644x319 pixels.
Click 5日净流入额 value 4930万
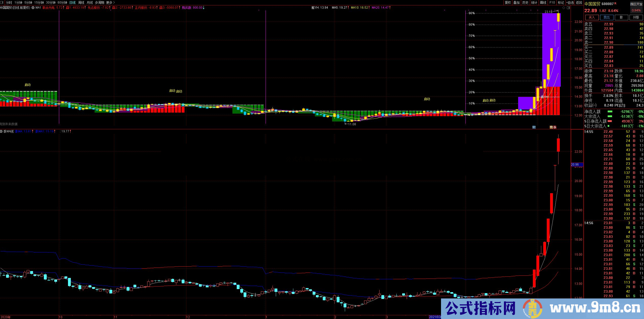click(628, 121)
